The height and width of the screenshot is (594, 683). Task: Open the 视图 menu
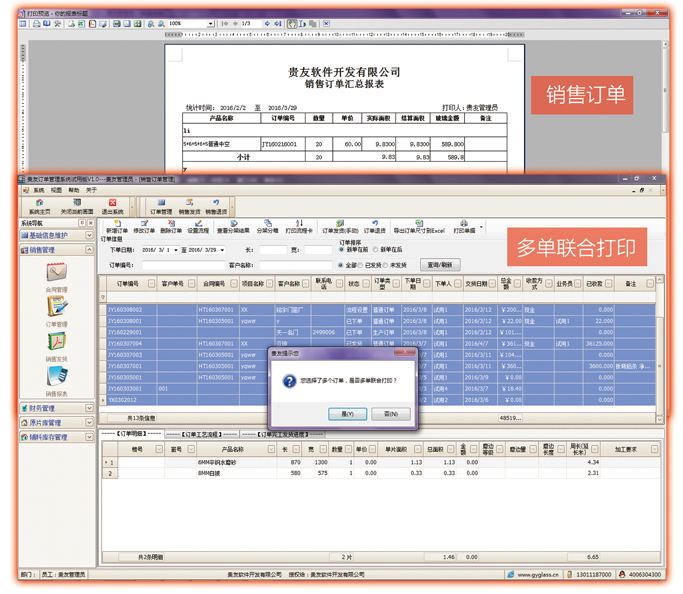55,190
